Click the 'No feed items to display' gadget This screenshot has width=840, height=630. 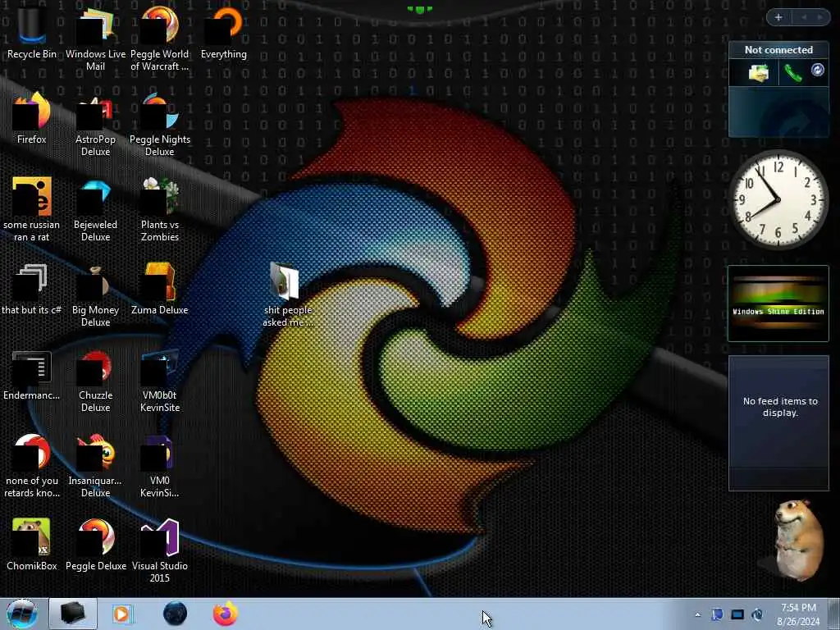[x=778, y=423]
